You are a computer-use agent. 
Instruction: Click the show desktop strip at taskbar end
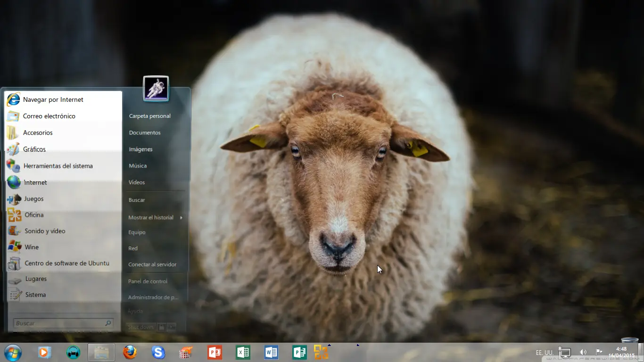tap(641, 353)
